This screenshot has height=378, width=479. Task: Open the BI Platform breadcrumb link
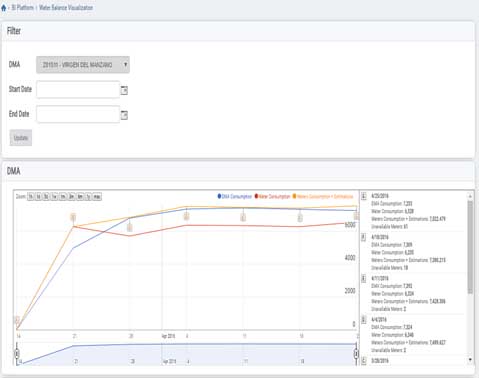22,8
